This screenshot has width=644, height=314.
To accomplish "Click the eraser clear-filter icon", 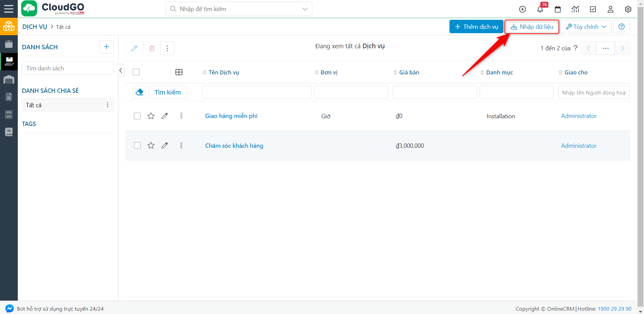I will (139, 92).
